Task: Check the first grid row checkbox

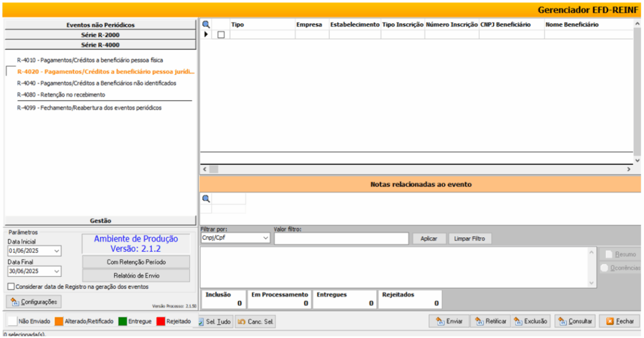Action: coord(221,35)
